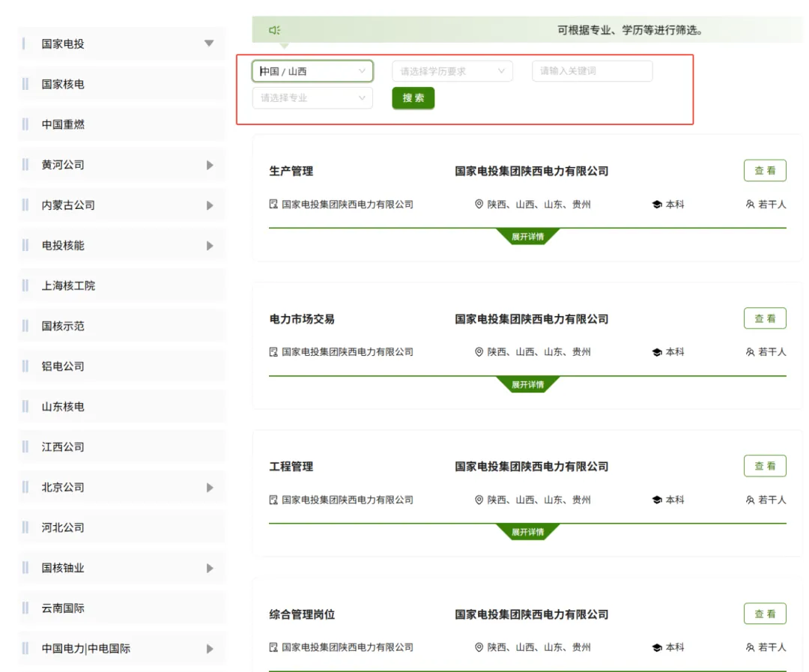Open the 请选择专业 dropdown
The image size is (809, 672).
[x=312, y=98]
